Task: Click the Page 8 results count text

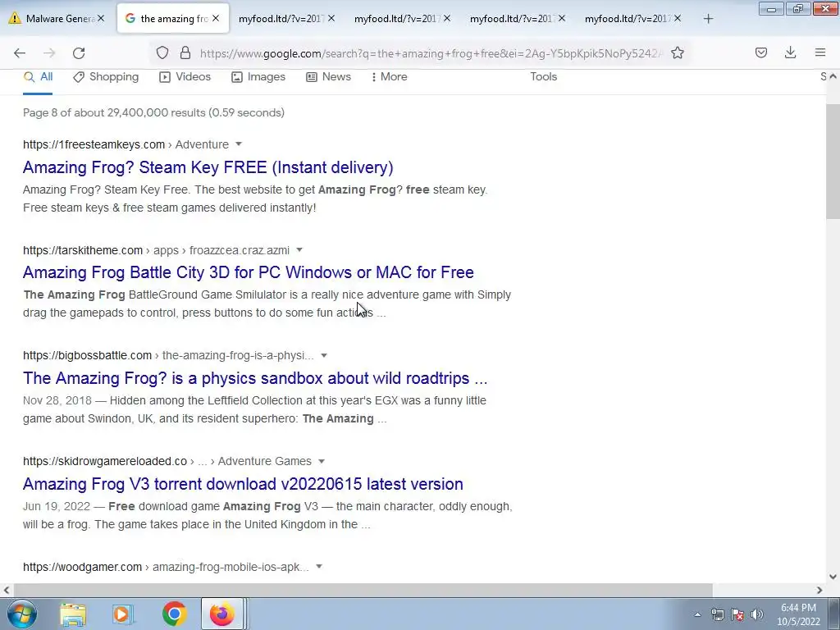Action: click(153, 112)
